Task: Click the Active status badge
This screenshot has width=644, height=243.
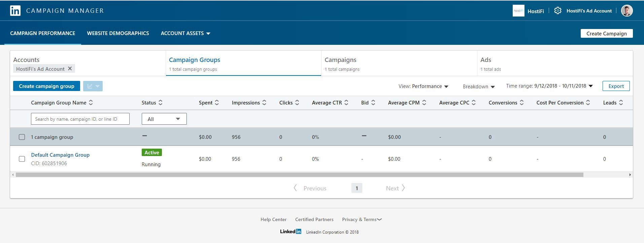Action: [x=152, y=152]
